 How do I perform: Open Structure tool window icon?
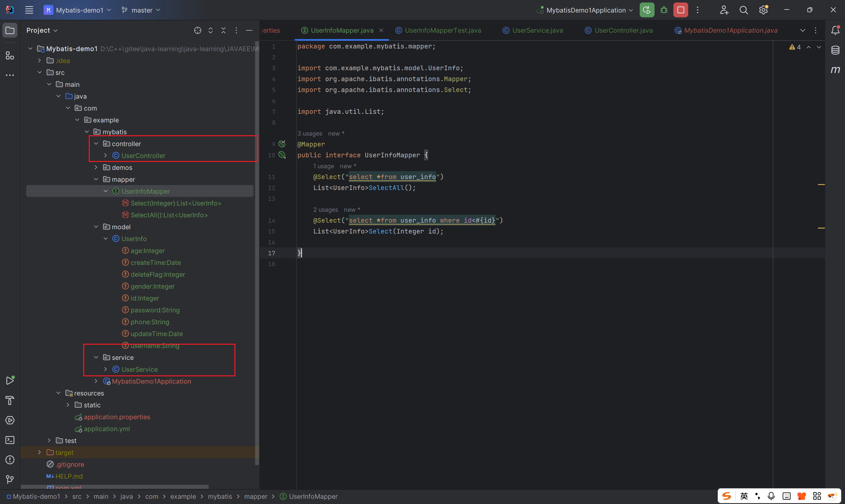point(10,55)
